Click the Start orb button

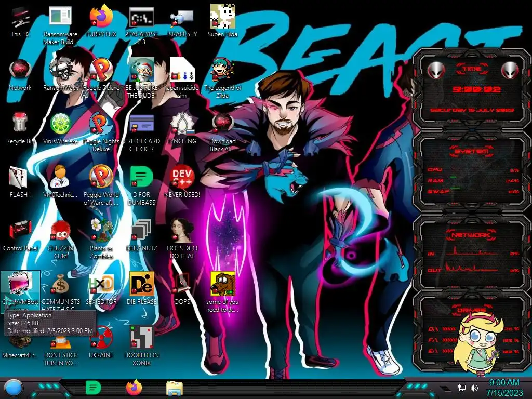click(x=13, y=389)
